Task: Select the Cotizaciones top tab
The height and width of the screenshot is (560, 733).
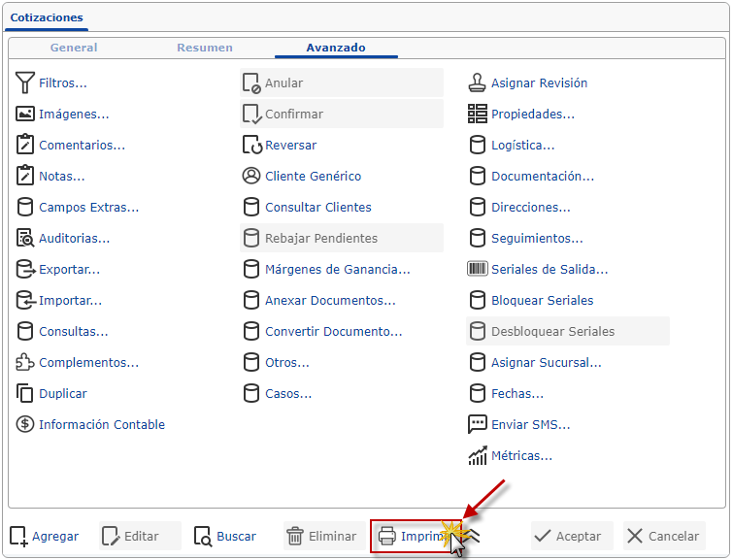Action: (x=47, y=17)
